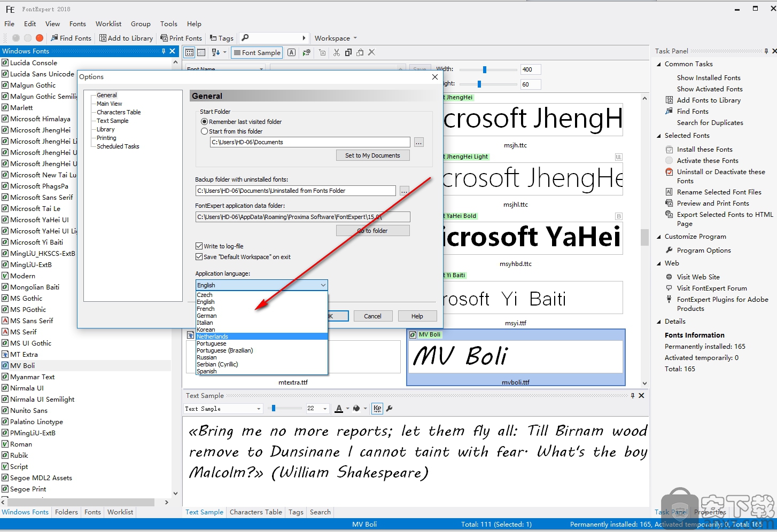Collapse the Details section

[x=659, y=322]
